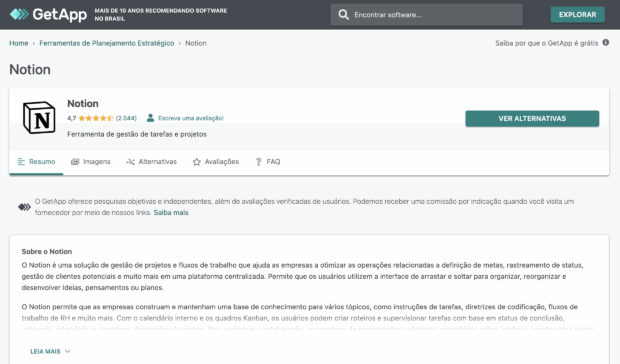Click the Alternativas tab icon
This screenshot has height=364, width=620.
[x=130, y=162]
